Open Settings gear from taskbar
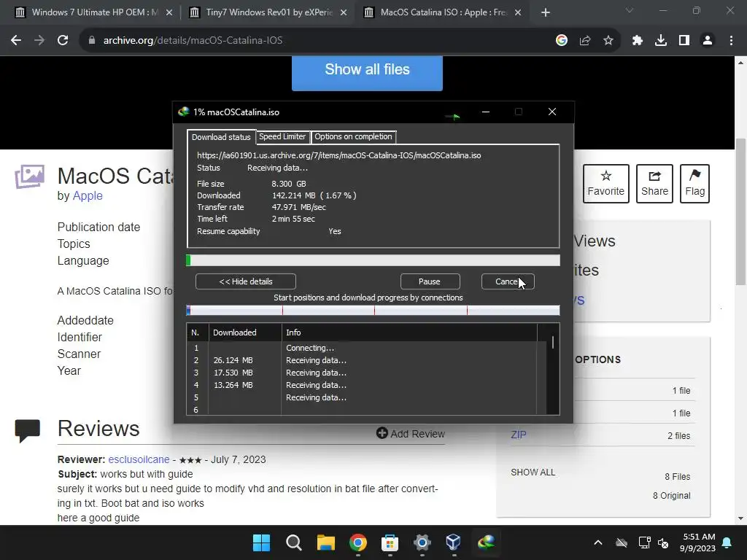The height and width of the screenshot is (560, 747). (422, 542)
